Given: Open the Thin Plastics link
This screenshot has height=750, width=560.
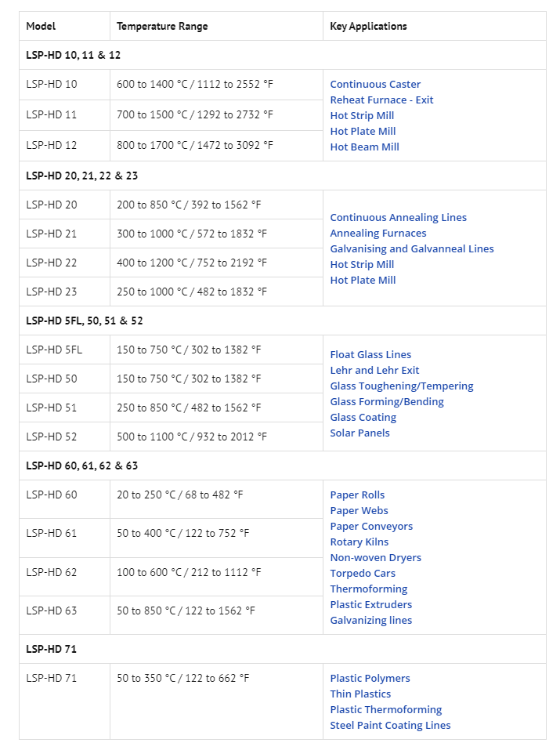Looking at the screenshot, I should point(360,694).
